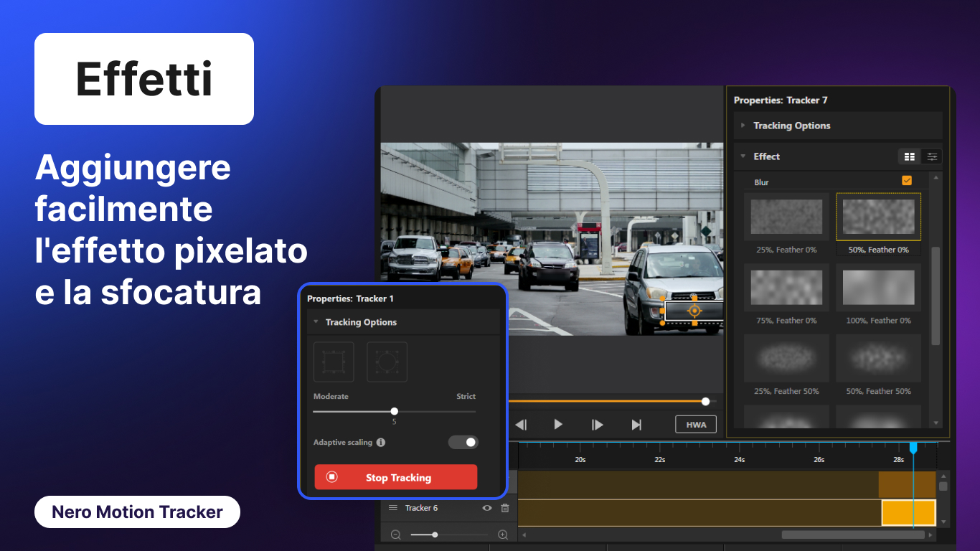Viewport: 980px width, 551px height.
Task: Click the 24s mark on timeline ruler
Action: [x=739, y=460]
